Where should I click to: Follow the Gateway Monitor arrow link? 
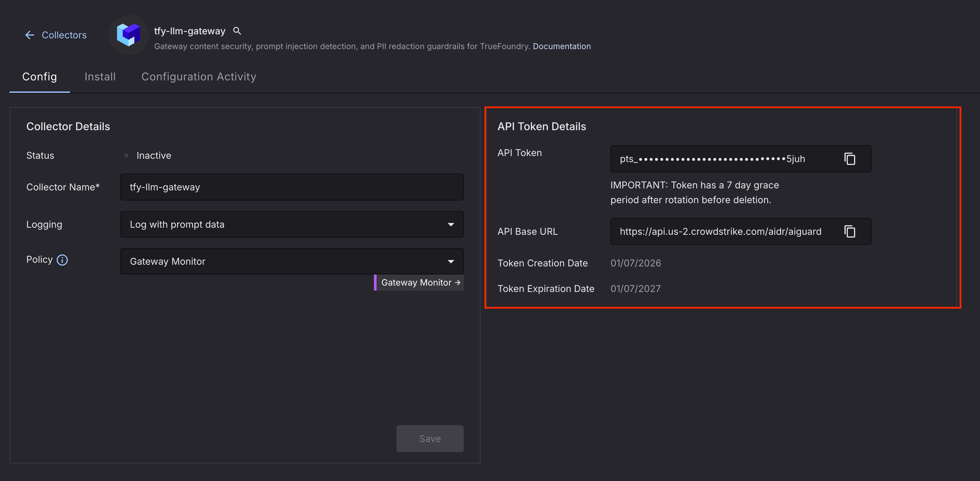pyautogui.click(x=419, y=283)
